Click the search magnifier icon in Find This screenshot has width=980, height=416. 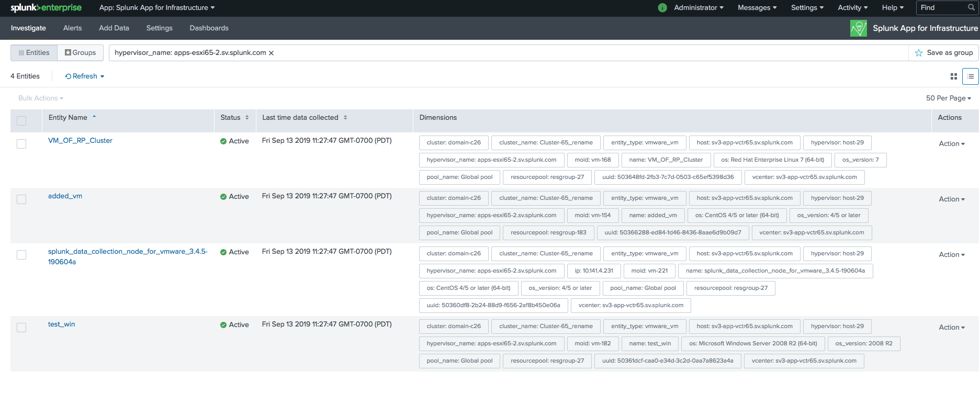971,8
